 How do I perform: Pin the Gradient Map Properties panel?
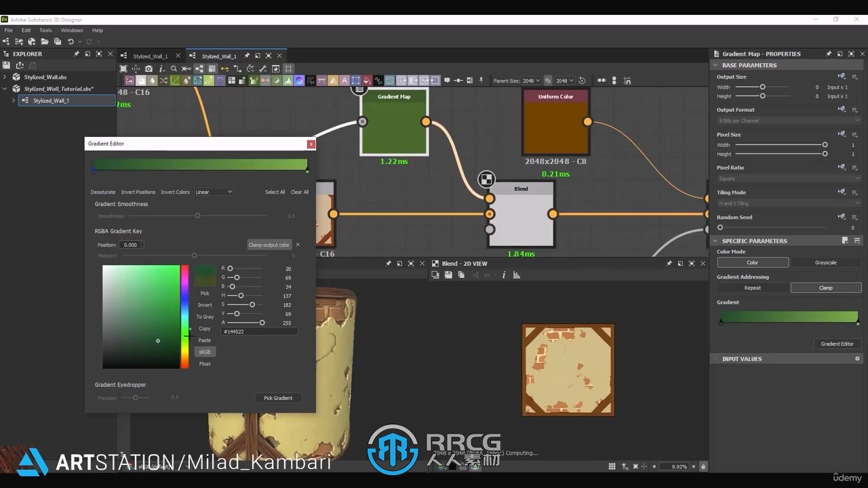tap(828, 54)
